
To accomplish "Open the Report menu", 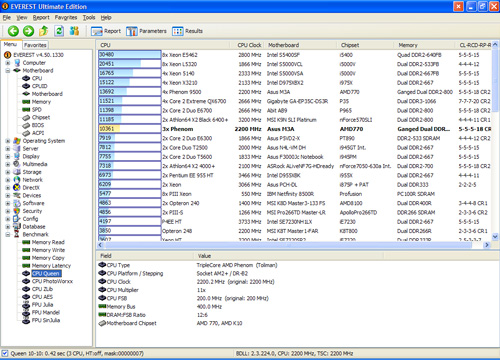I will coord(41,17).
